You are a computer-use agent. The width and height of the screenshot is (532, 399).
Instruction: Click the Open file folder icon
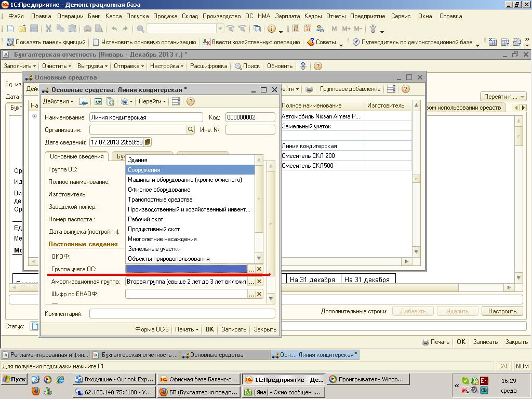(x=22, y=29)
